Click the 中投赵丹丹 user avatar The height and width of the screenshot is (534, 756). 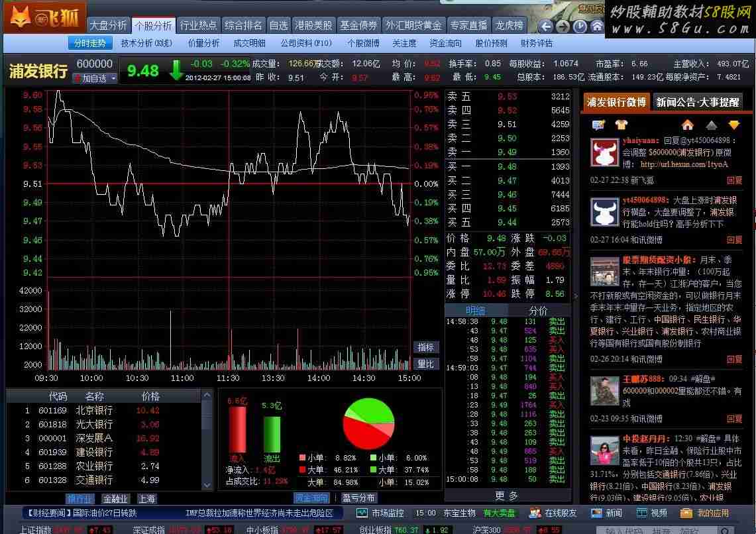tap(605, 450)
